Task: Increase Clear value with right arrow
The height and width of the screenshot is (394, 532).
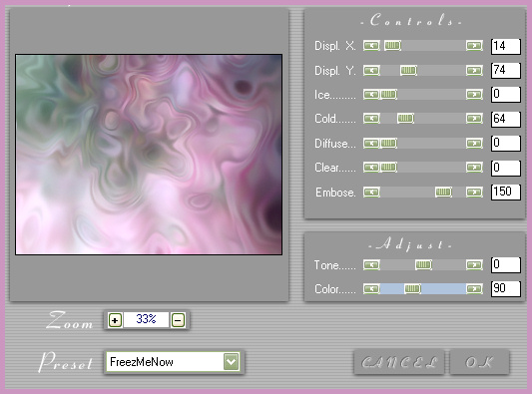Action: (474, 168)
